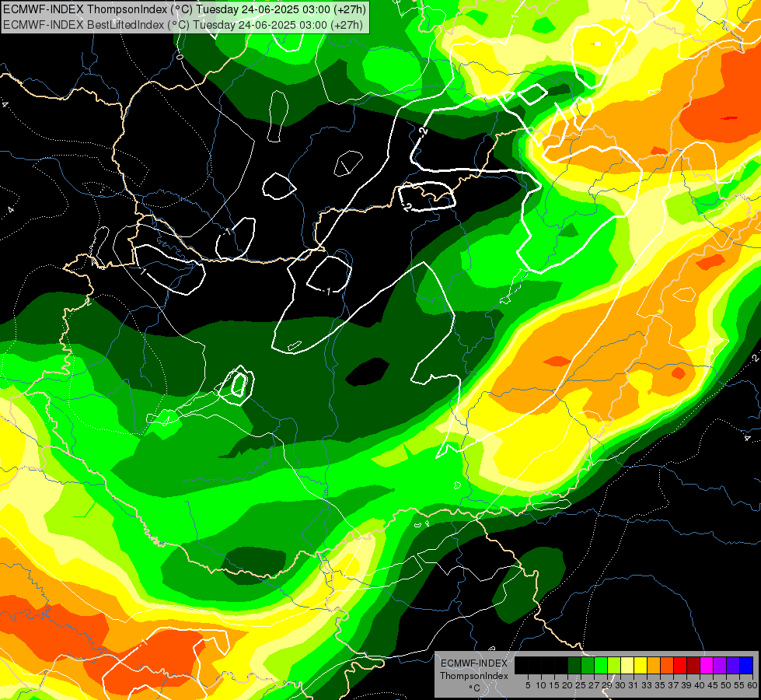Click the light orange 33–35 legend swatch
The height and width of the screenshot is (700, 761).
tap(654, 665)
